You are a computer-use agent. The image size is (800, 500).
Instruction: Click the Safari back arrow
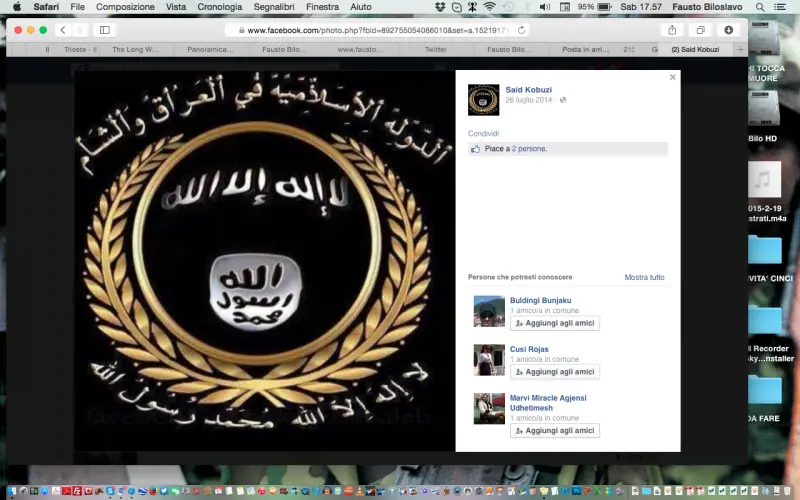63,30
